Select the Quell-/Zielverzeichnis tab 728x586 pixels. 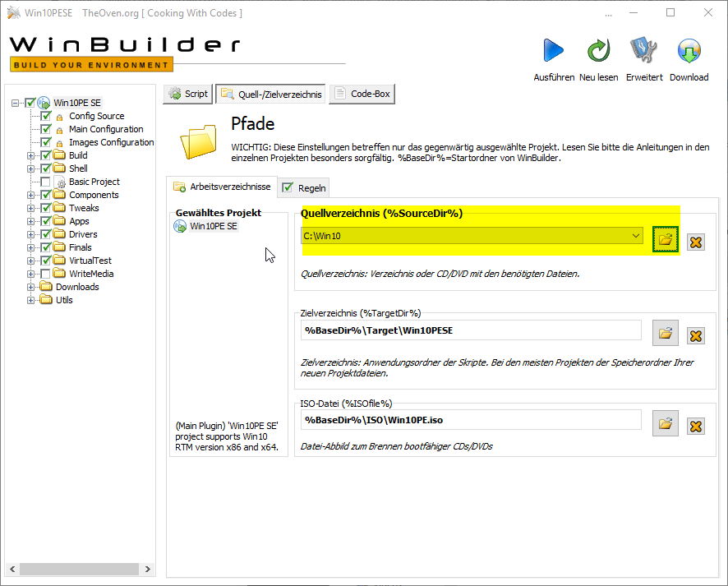pos(270,94)
